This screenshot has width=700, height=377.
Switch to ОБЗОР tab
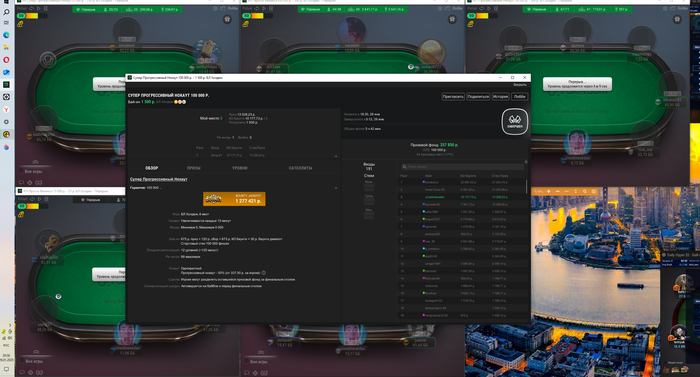coord(151,168)
